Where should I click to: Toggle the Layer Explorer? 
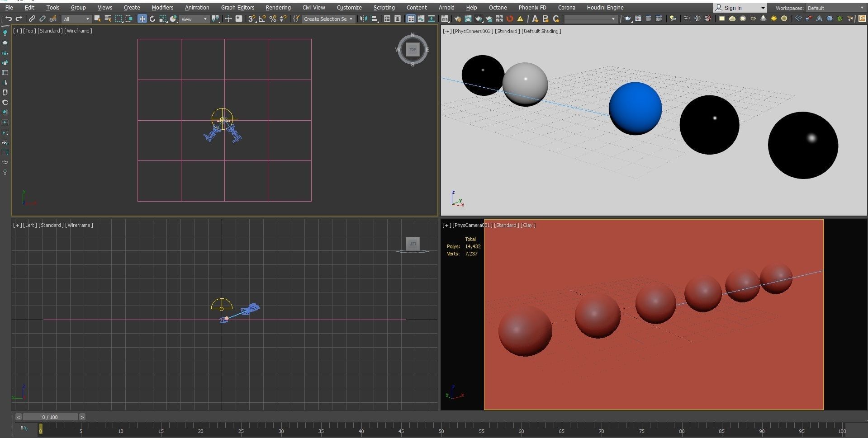[398, 19]
